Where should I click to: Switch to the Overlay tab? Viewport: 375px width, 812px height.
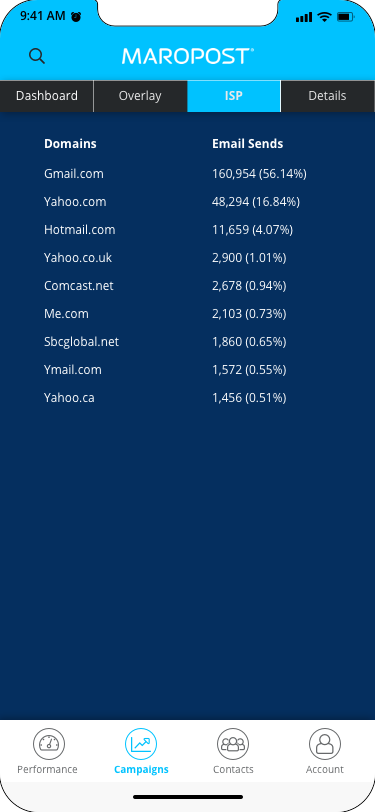140,96
